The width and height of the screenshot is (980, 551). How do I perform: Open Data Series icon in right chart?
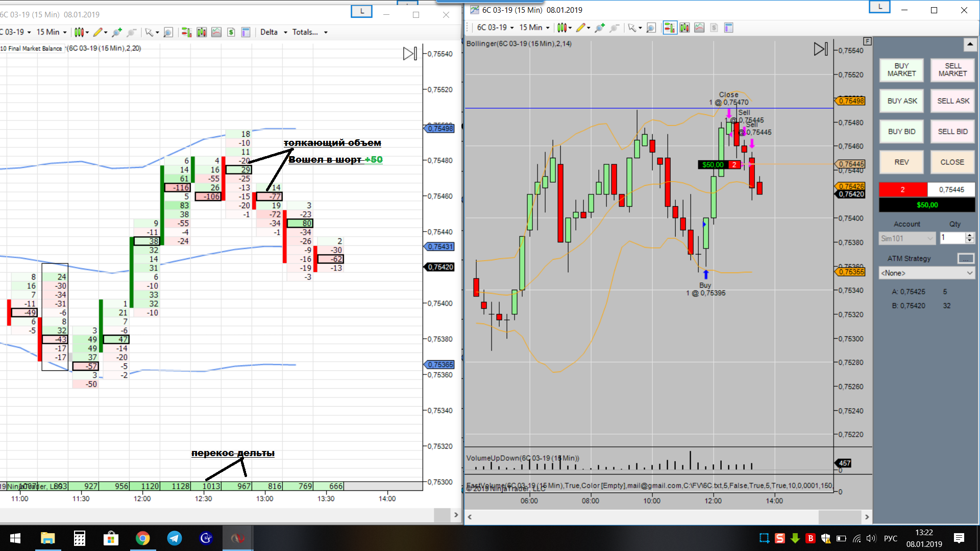point(684,28)
